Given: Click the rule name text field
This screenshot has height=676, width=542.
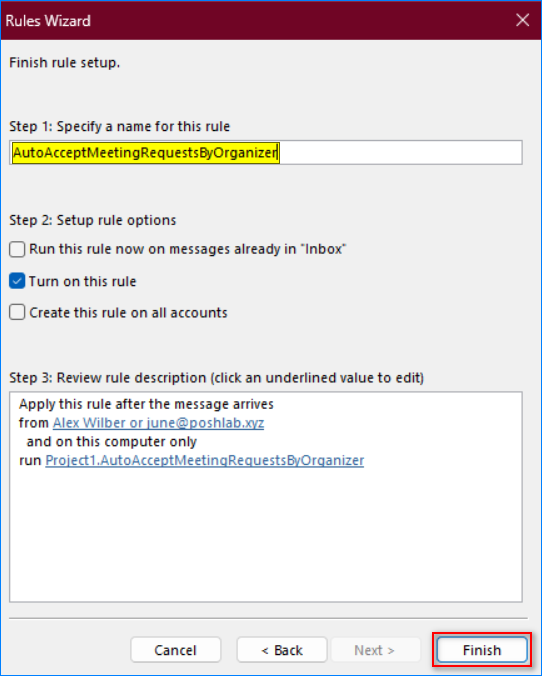Looking at the screenshot, I should (x=266, y=153).
